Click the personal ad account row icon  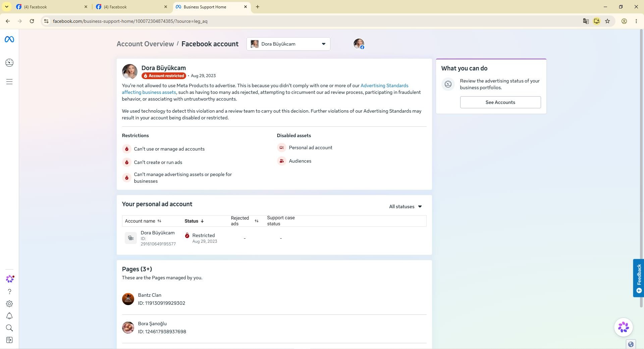(x=131, y=238)
